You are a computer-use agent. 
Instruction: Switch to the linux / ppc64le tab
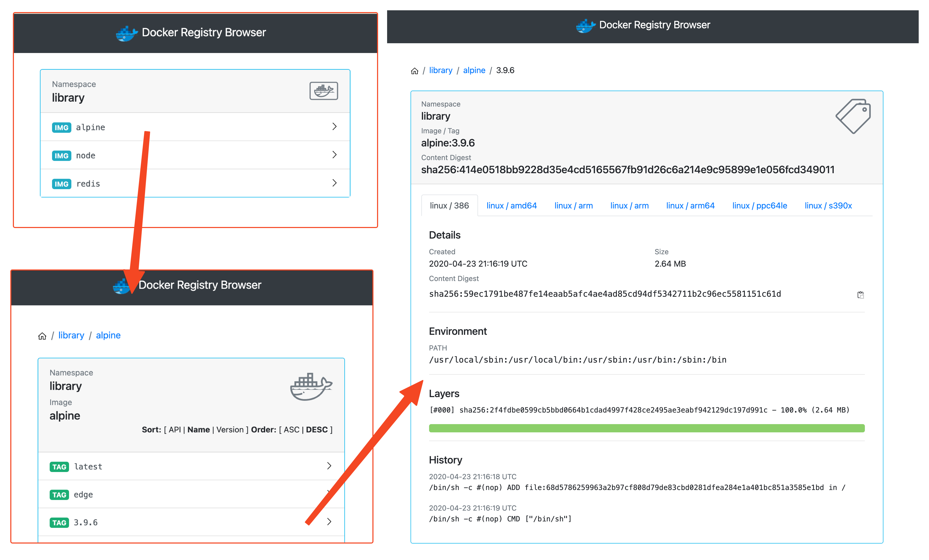759,205
